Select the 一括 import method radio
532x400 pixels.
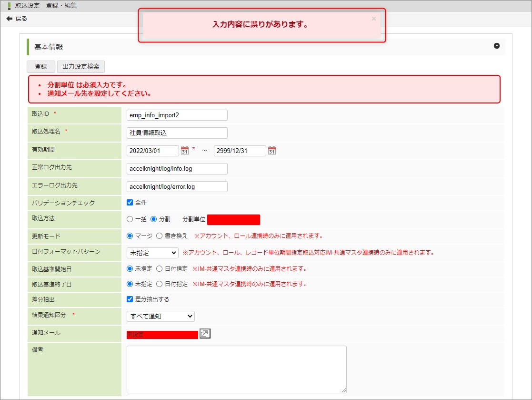click(x=130, y=219)
